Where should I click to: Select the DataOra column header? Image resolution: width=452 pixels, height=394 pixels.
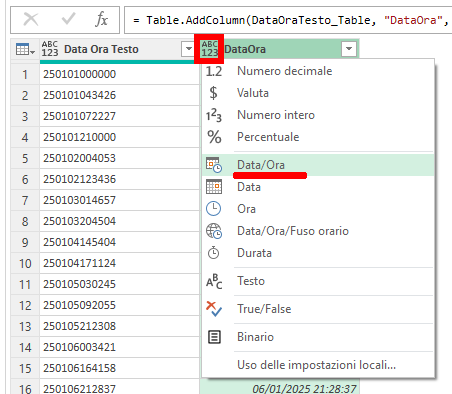coord(245,49)
